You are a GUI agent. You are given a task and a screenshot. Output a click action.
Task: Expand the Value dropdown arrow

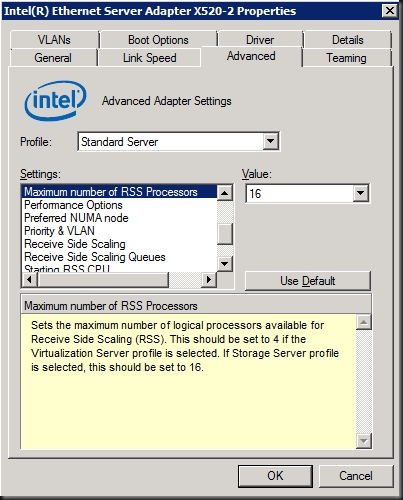360,193
